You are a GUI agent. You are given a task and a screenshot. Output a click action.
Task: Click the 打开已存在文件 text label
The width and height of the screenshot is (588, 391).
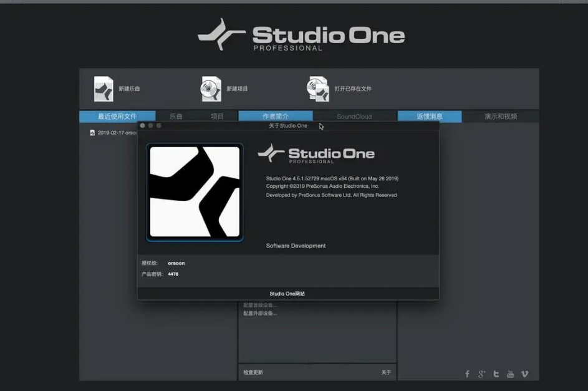click(353, 89)
